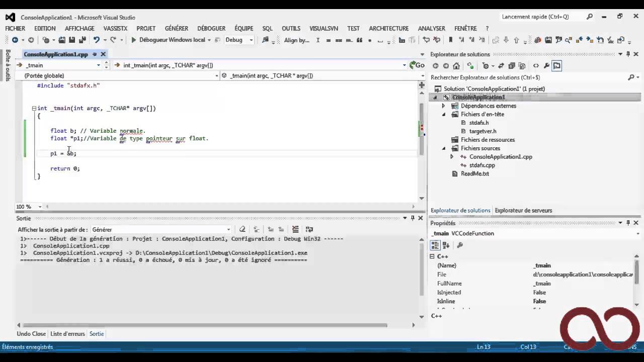
Task: Open the EDITION menu
Action: [x=45, y=29]
